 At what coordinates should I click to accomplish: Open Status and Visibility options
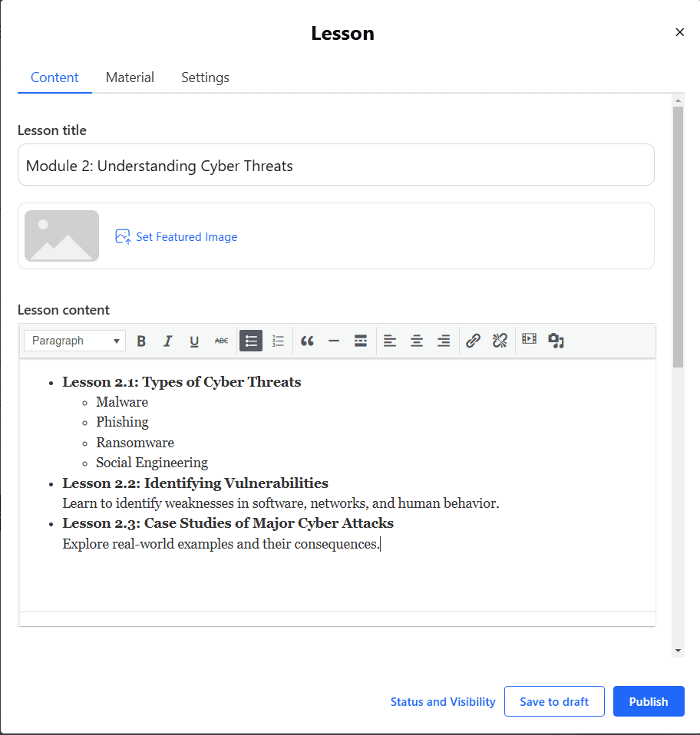(443, 702)
